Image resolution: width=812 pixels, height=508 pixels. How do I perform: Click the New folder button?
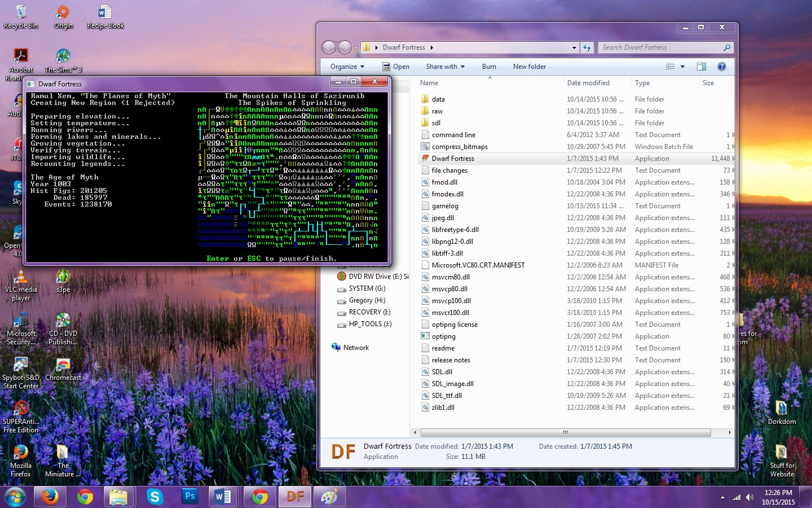529,67
